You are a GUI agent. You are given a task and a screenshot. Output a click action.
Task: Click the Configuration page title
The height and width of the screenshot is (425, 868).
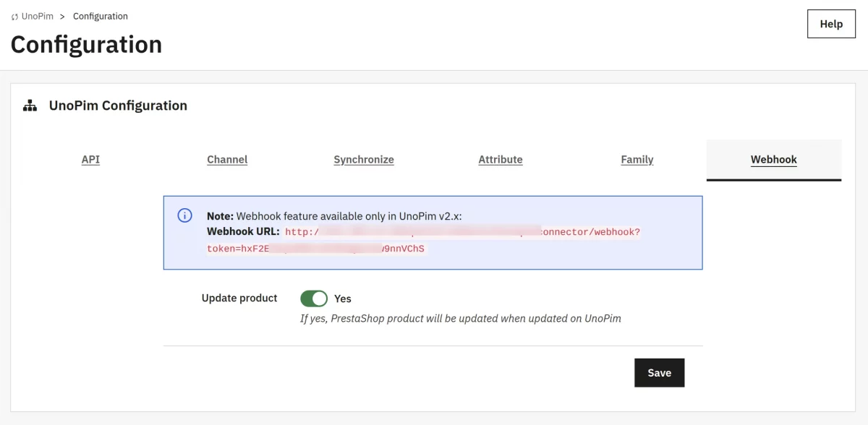[86, 45]
